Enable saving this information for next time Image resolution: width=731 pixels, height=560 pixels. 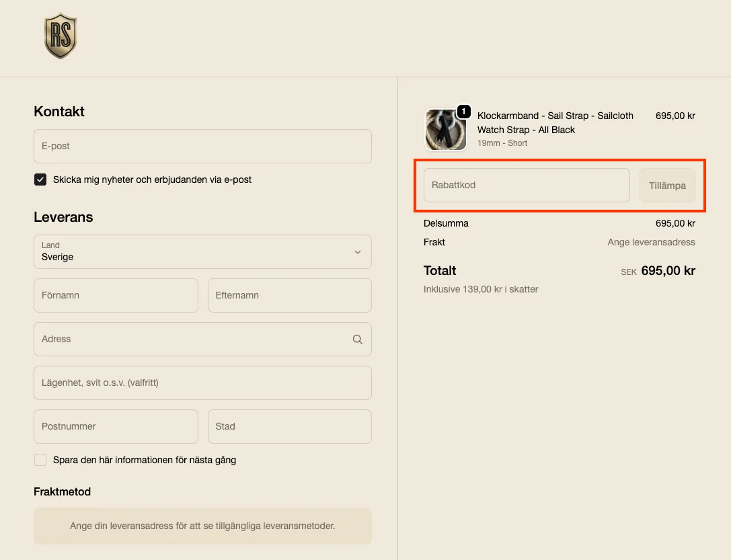pyautogui.click(x=40, y=460)
